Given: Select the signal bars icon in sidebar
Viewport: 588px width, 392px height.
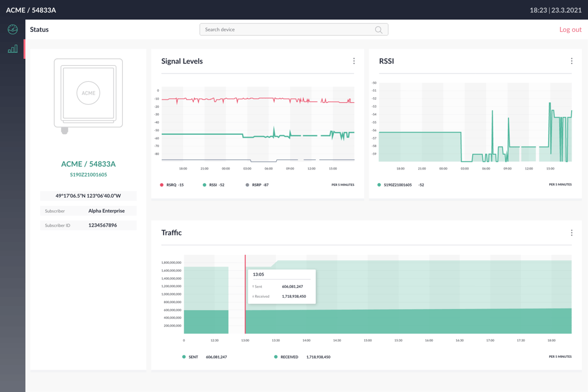Looking at the screenshot, I should tap(13, 49).
